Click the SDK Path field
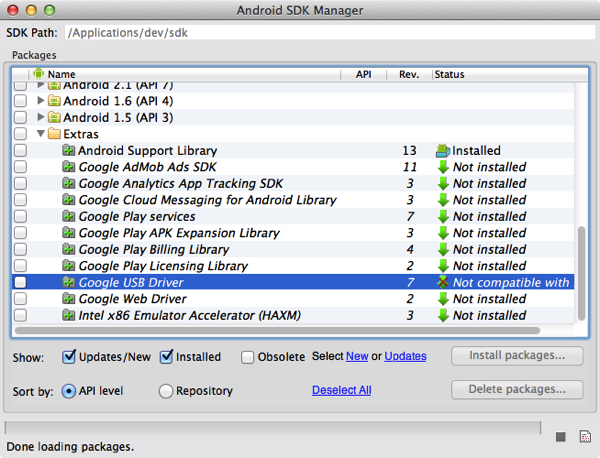This screenshot has height=458, width=600. click(329, 33)
